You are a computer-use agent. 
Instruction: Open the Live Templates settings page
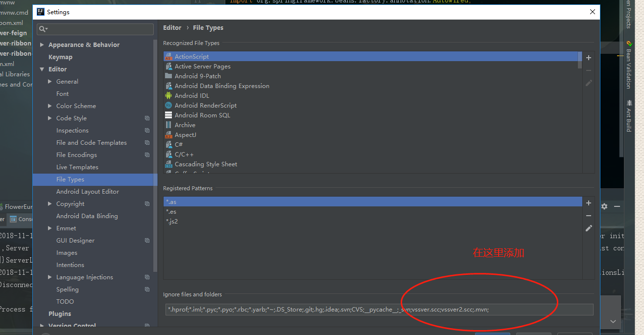tap(77, 167)
